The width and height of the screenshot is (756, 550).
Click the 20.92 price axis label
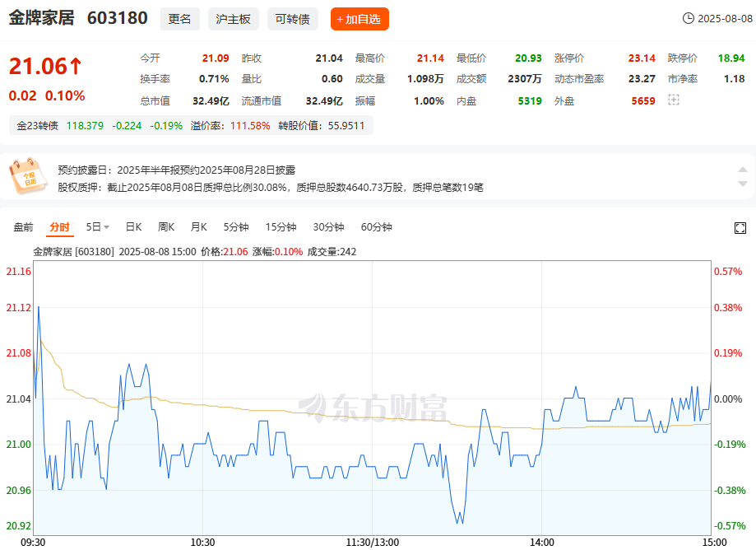tap(18, 526)
